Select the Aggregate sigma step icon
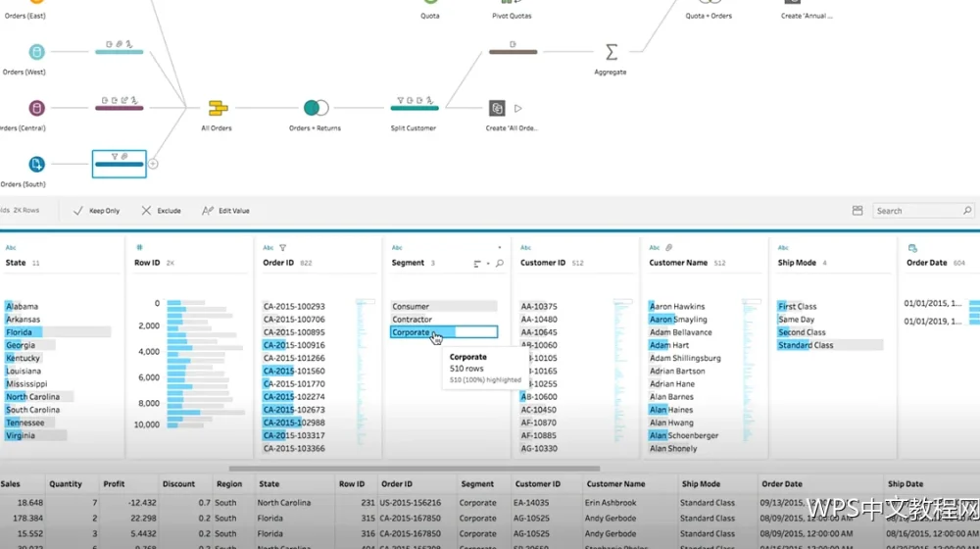Image resolution: width=980 pixels, height=549 pixels. (x=612, y=52)
